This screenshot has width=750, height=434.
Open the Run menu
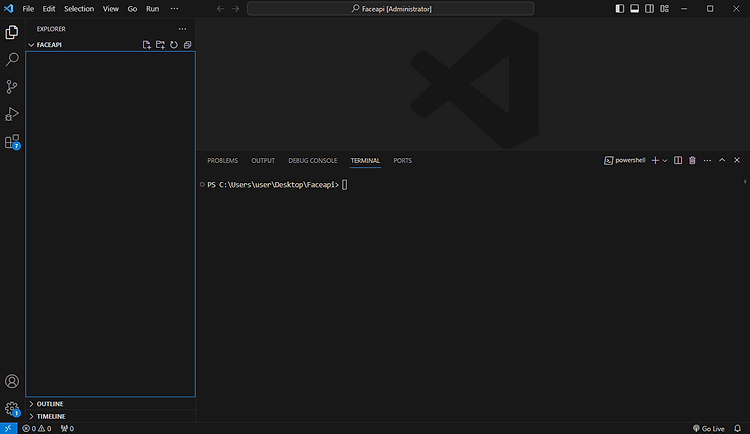click(x=153, y=9)
